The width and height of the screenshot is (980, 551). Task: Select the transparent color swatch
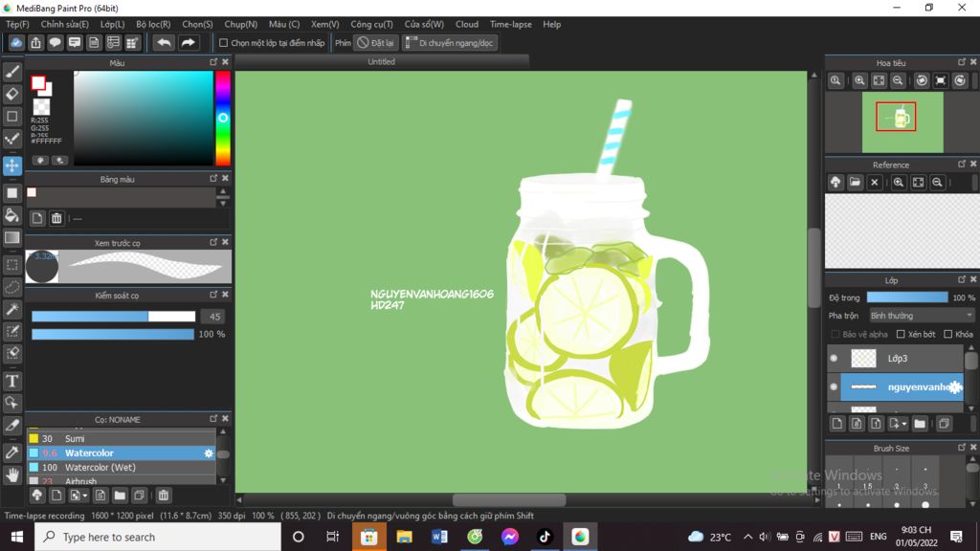[41, 107]
